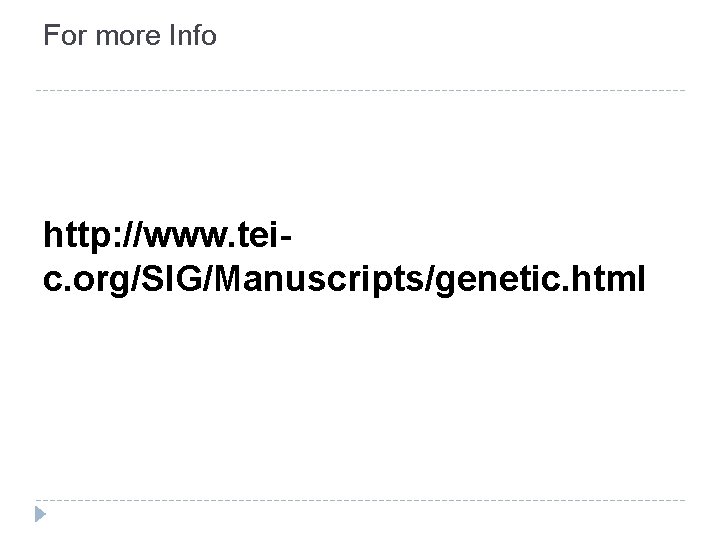Click the word 'Manuscripts' in the URL
This screenshot has width=720, height=540.
coord(319,279)
